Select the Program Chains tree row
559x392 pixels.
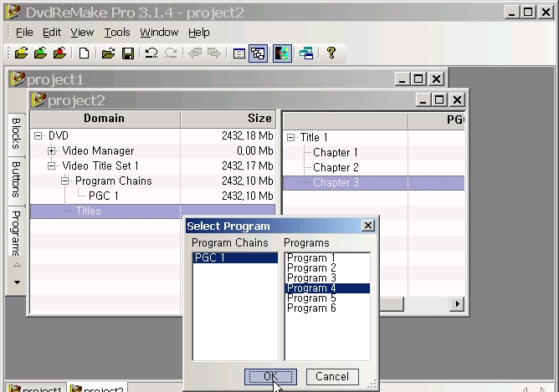153,181
